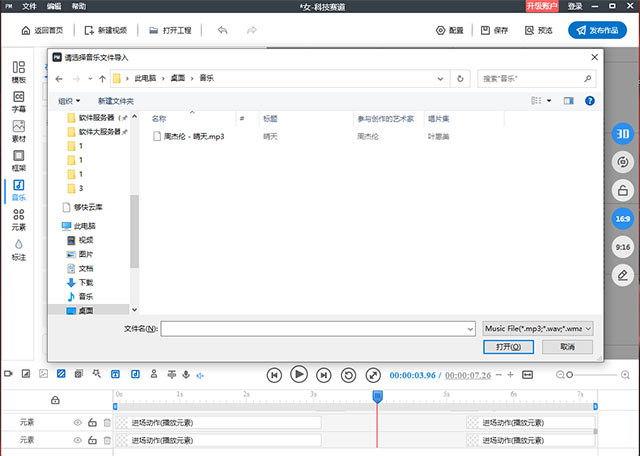Toggle visibility of the first 元素 track
The height and width of the screenshot is (456, 640).
pyautogui.click(x=77, y=423)
